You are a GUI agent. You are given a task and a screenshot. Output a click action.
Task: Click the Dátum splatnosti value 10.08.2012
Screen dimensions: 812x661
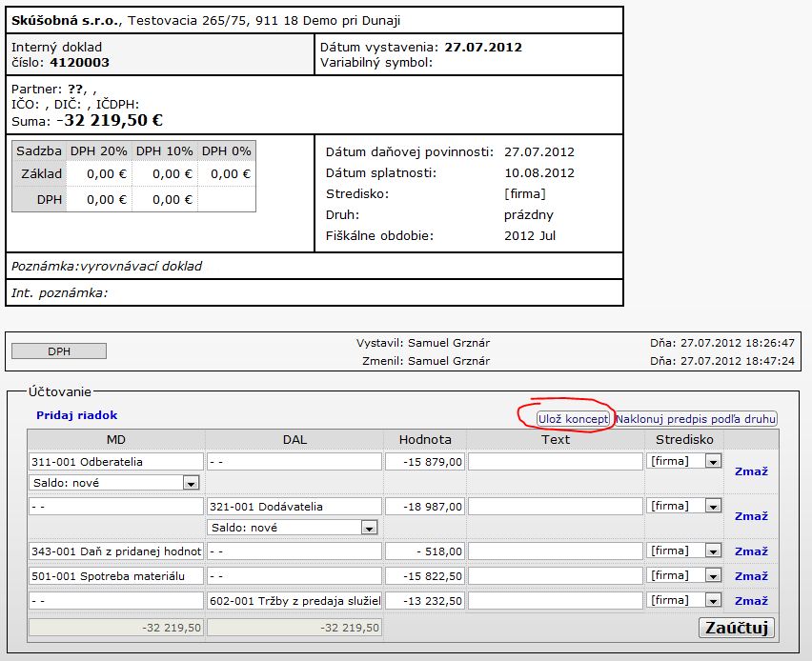[x=539, y=173]
